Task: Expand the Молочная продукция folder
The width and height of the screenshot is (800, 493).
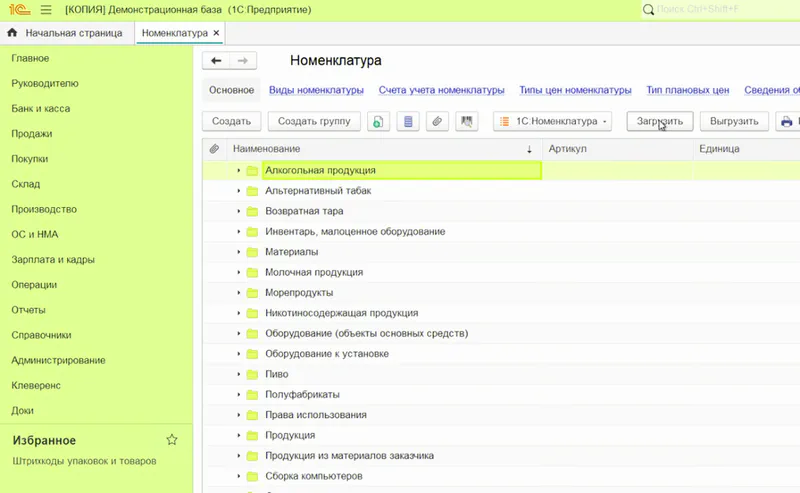Action: pyautogui.click(x=239, y=272)
